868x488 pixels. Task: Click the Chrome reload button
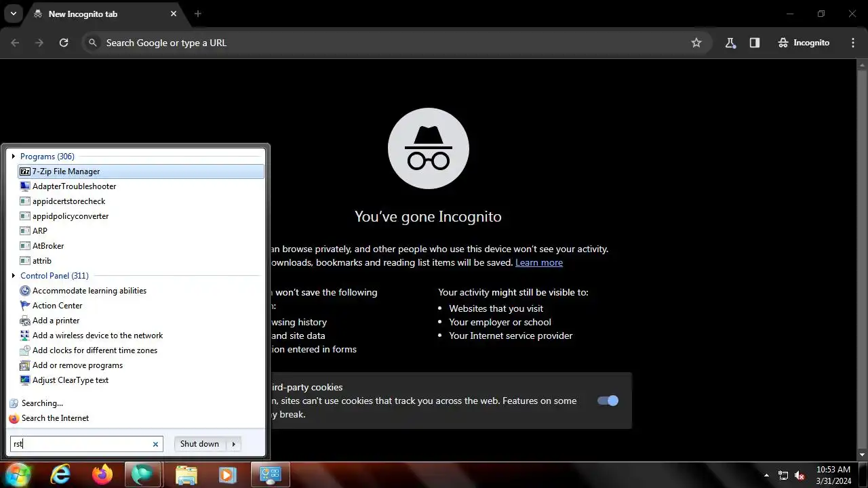coord(64,43)
